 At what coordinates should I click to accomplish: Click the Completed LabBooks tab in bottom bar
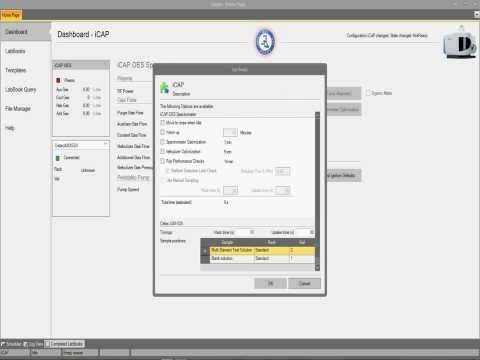64,344
